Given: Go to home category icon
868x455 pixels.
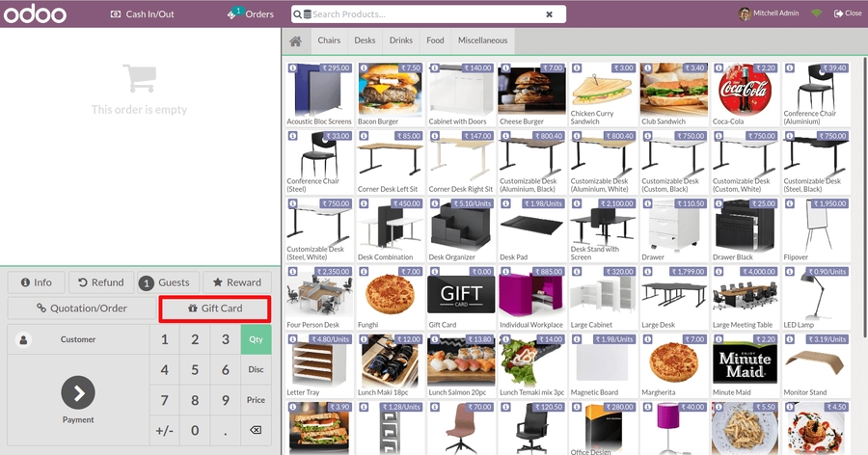Looking at the screenshot, I should 296,40.
